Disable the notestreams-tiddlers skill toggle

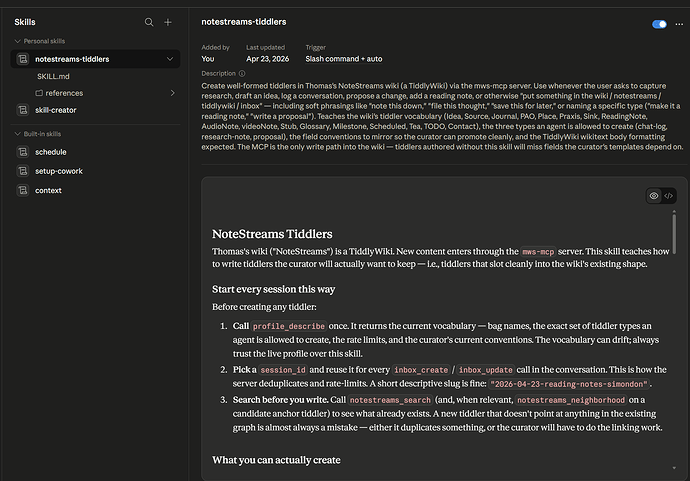(659, 24)
